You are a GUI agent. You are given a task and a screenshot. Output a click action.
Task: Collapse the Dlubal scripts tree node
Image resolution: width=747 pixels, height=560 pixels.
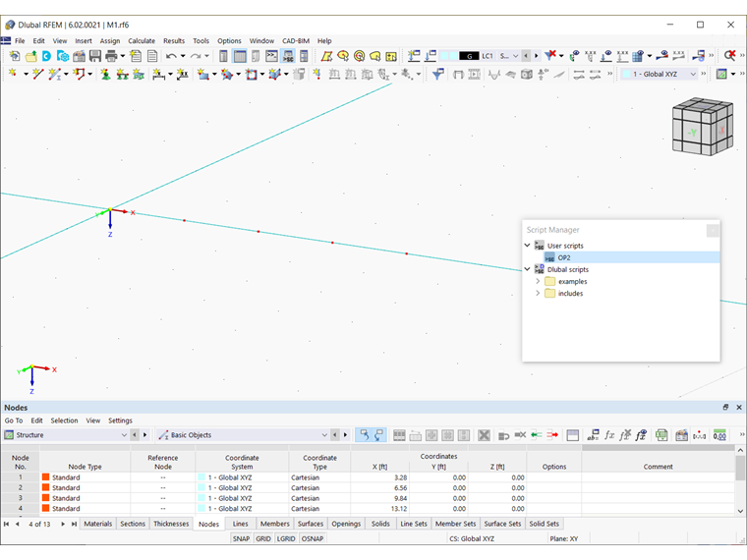click(x=528, y=269)
